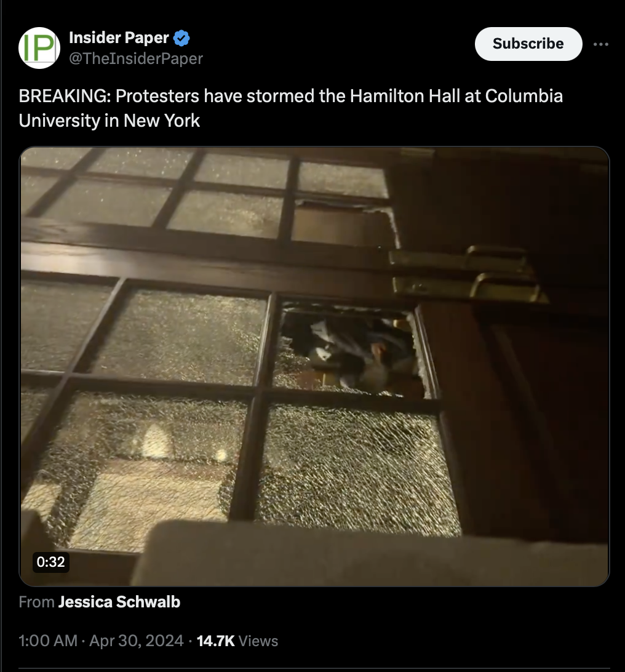Open the Insider Paper profile avatar

(x=39, y=48)
